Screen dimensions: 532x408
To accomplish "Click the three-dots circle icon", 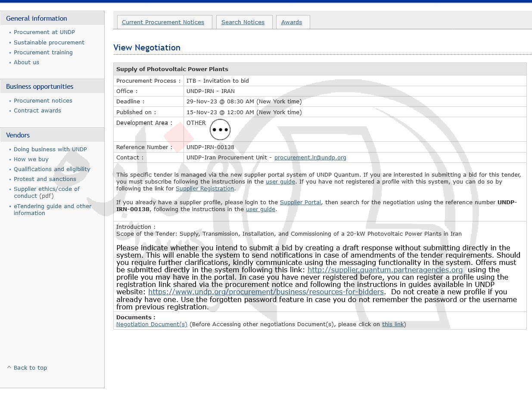I will [220, 130].
